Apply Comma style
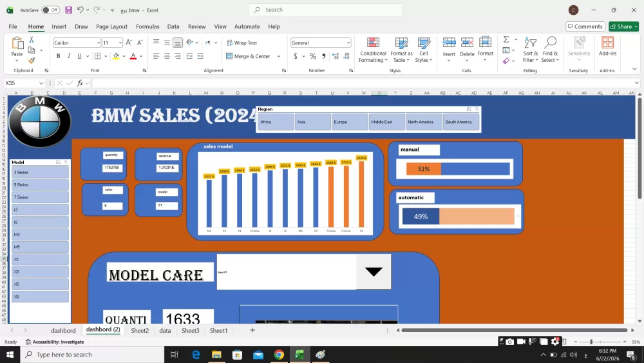 324,56
